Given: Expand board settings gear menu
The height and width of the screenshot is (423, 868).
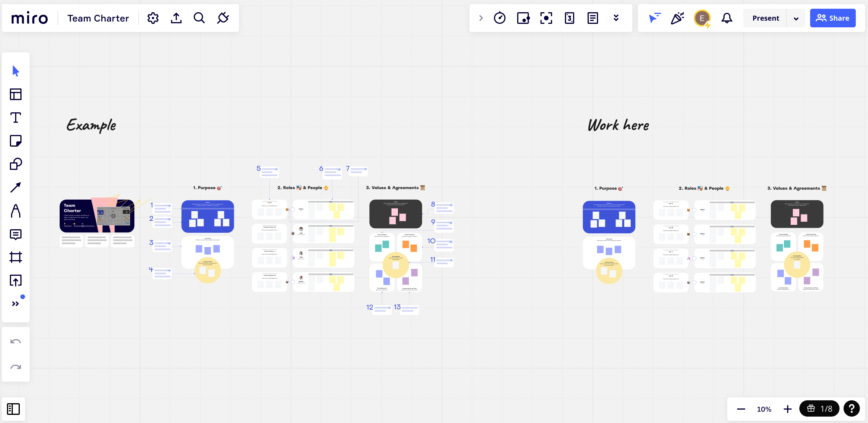Looking at the screenshot, I should tap(153, 18).
